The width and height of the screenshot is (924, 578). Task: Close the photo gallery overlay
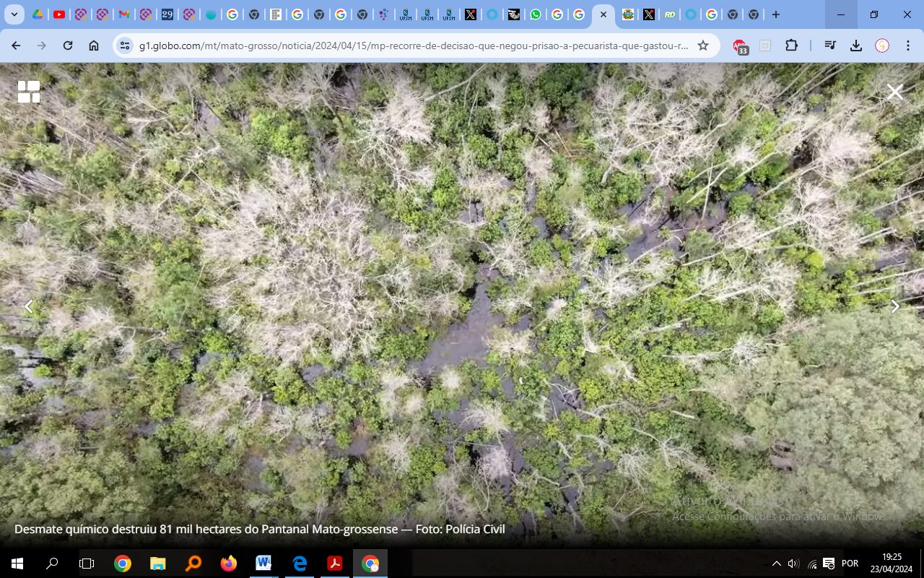pyautogui.click(x=894, y=92)
